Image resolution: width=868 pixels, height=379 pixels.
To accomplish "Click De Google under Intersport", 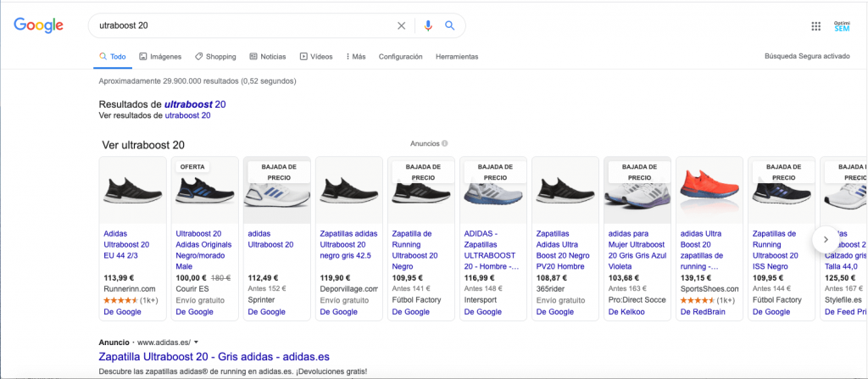I will [x=482, y=312].
